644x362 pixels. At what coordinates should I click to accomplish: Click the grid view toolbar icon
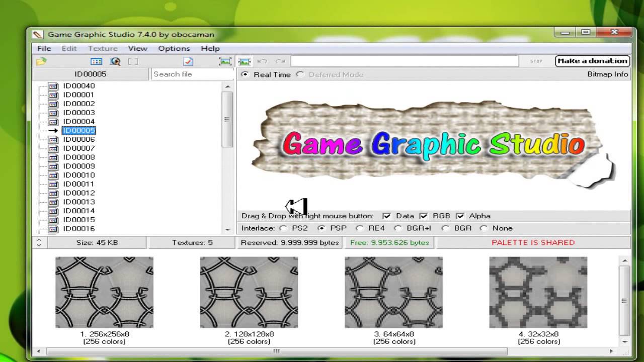point(96,61)
